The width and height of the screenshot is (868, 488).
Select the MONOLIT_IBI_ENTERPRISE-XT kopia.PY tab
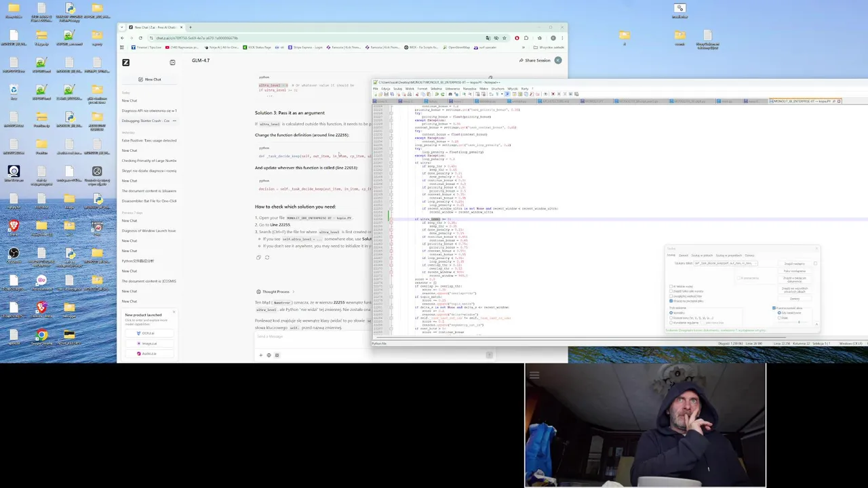(x=805, y=101)
